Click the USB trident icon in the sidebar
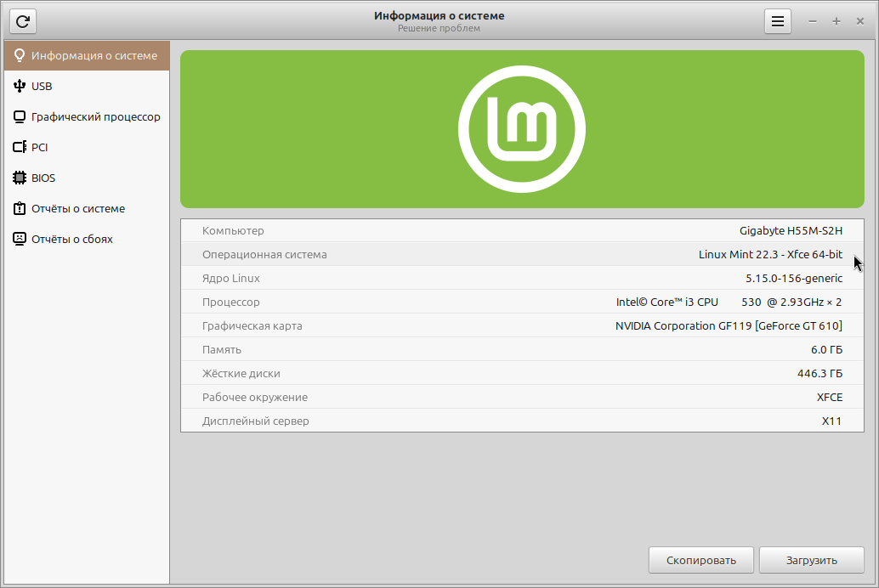The width and height of the screenshot is (879, 588). 19,86
